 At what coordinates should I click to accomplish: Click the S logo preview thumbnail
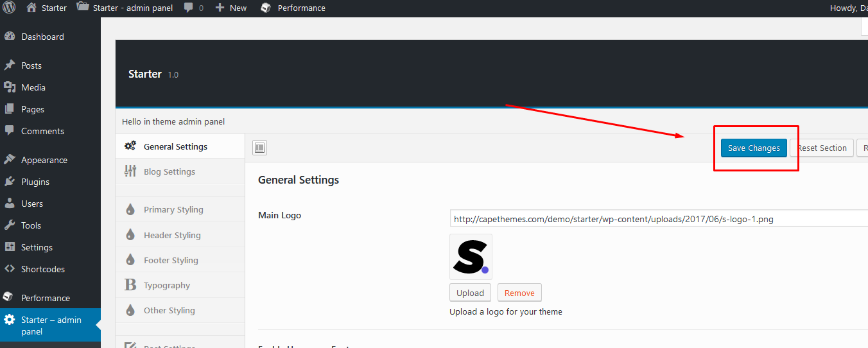click(x=471, y=257)
